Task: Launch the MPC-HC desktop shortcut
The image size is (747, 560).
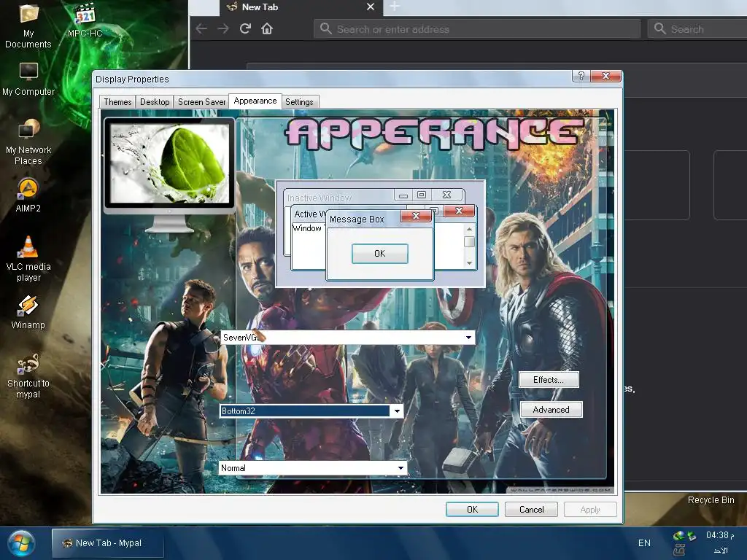Action: click(85, 21)
